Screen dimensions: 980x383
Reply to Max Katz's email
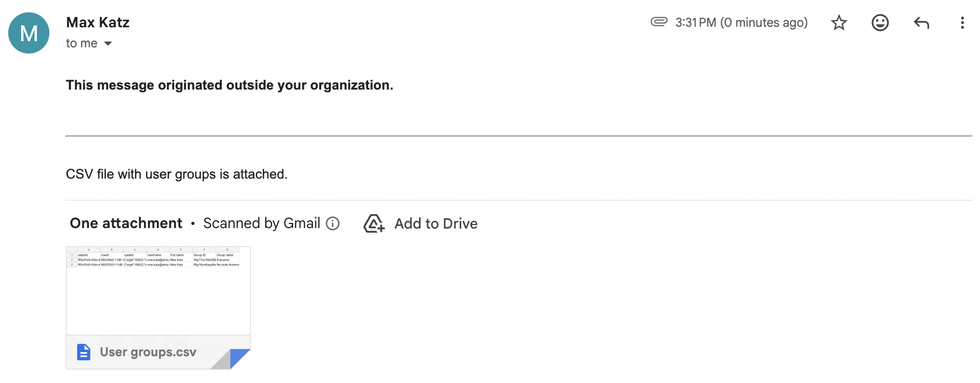[x=921, y=23]
